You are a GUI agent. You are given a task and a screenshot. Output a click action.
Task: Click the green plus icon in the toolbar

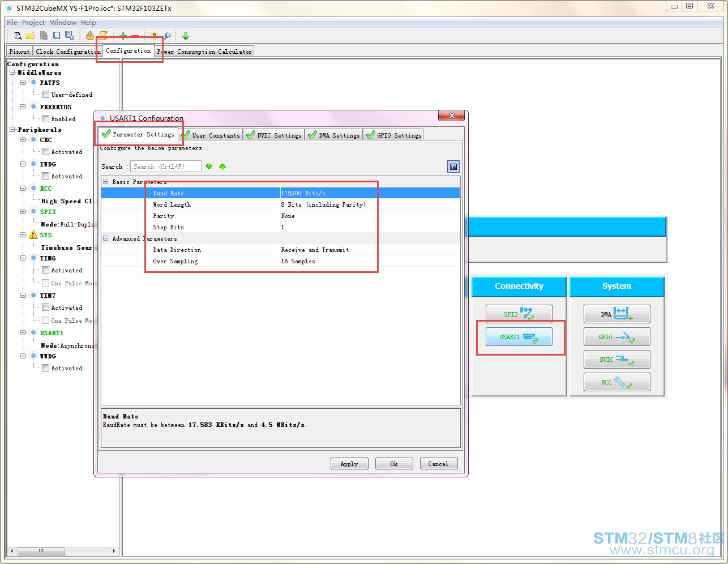[123, 36]
